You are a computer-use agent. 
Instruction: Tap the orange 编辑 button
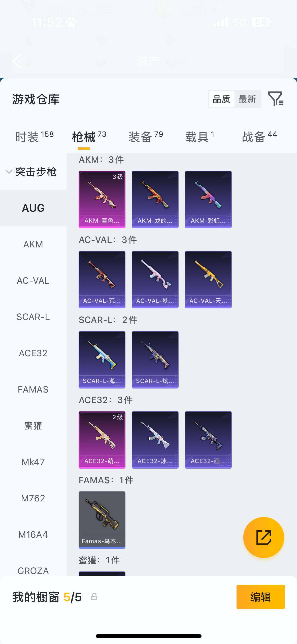click(261, 597)
